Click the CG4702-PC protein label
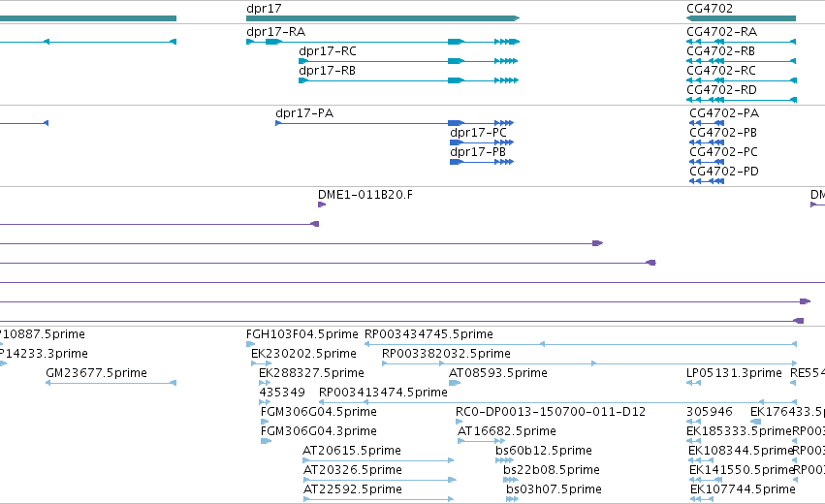The width and height of the screenshot is (825, 504). (723, 152)
